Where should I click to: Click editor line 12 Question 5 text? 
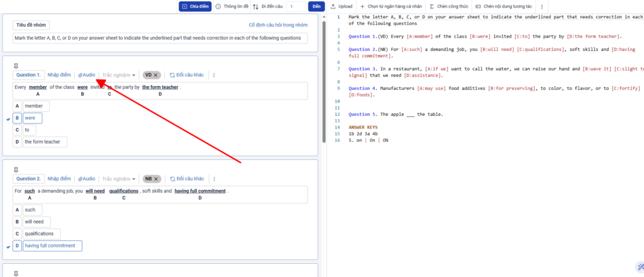click(396, 114)
